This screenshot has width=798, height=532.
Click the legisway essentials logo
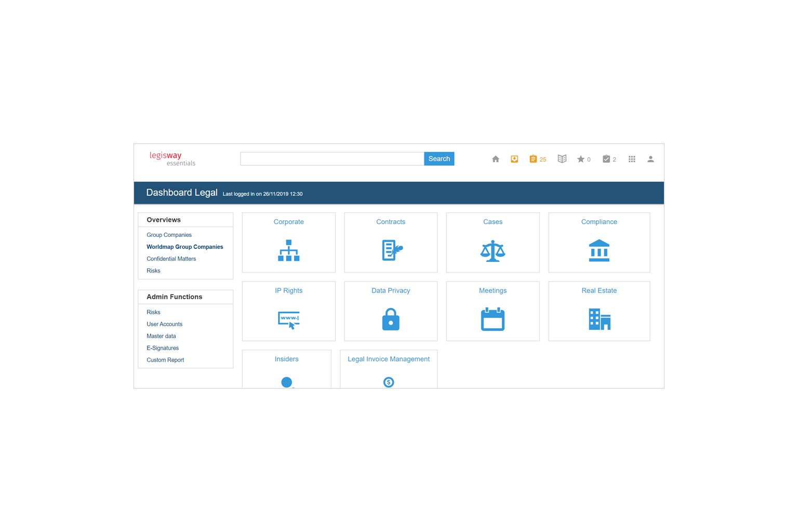(172, 158)
